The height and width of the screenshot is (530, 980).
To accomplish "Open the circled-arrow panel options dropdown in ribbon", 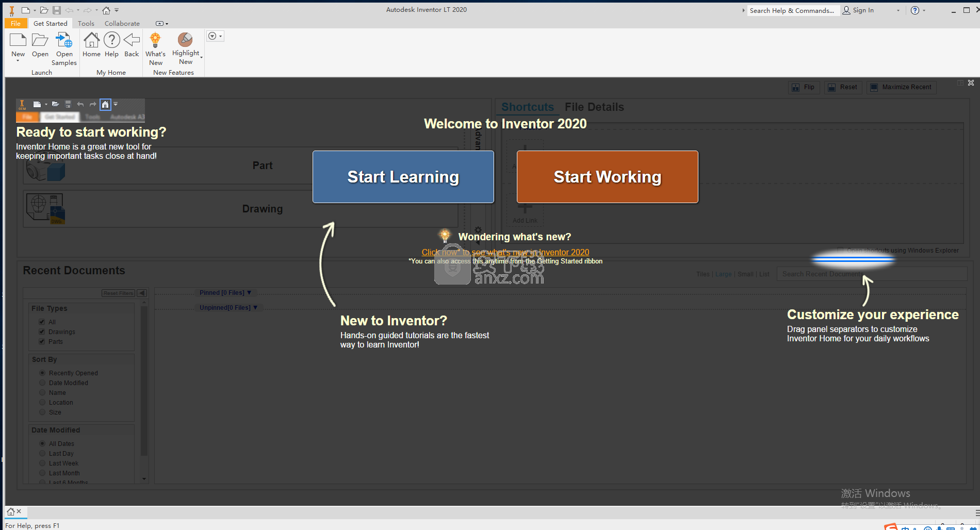I will [215, 36].
